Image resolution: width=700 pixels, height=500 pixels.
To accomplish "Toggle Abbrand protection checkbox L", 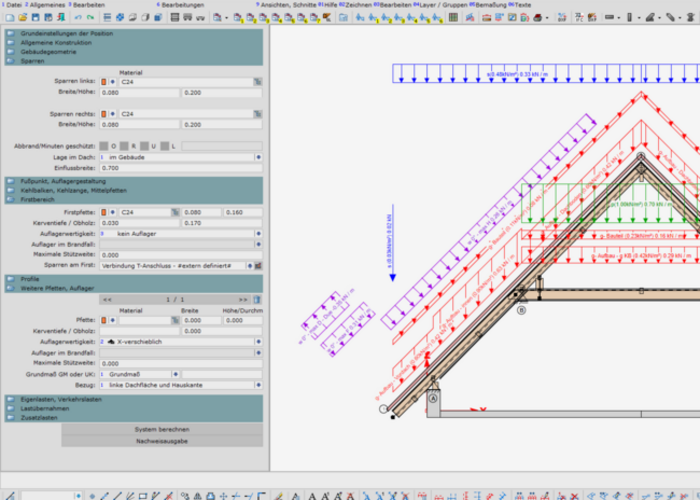I will click(x=165, y=146).
